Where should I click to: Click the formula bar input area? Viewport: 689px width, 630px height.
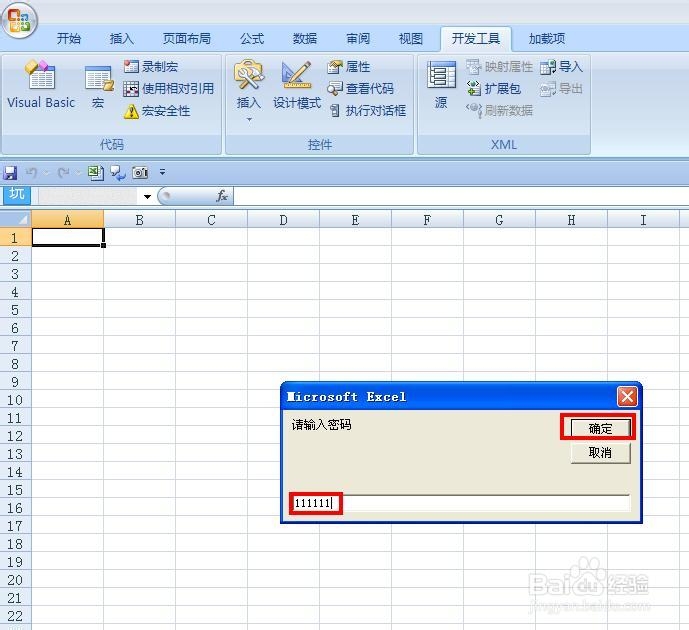pos(461,196)
